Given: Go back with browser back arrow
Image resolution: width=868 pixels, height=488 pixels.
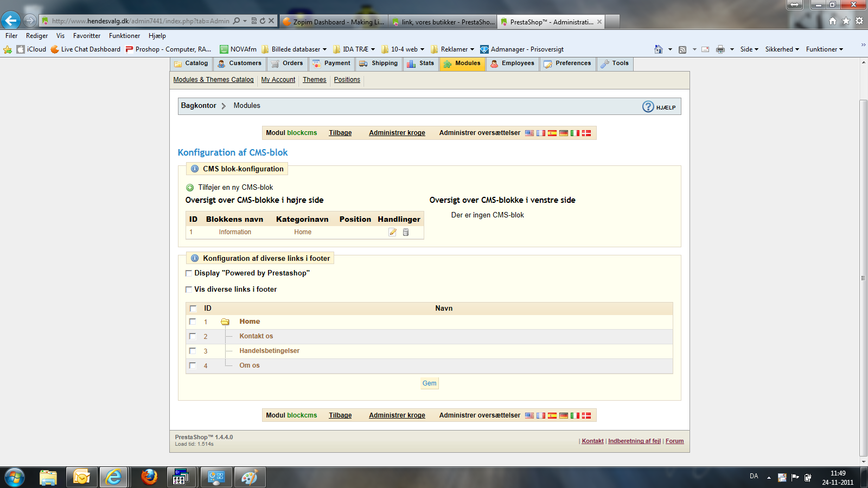Looking at the screenshot, I should click(x=11, y=21).
